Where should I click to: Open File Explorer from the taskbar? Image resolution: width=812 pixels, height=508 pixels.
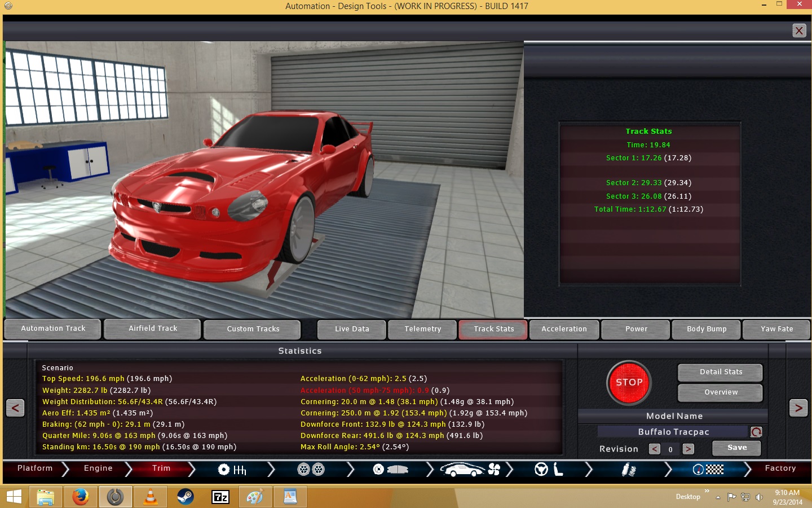(x=45, y=497)
